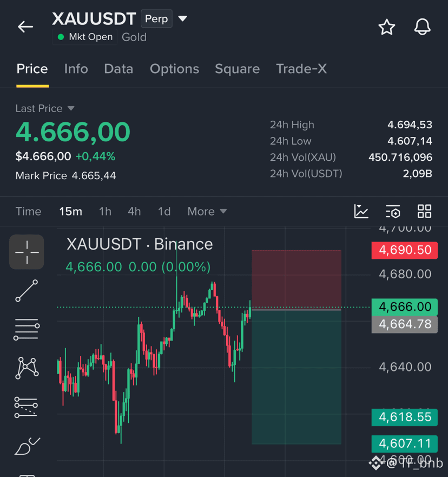Image resolution: width=448 pixels, height=477 pixels.
Task: Click the red stop-loss zone on chart
Action: coord(297,279)
